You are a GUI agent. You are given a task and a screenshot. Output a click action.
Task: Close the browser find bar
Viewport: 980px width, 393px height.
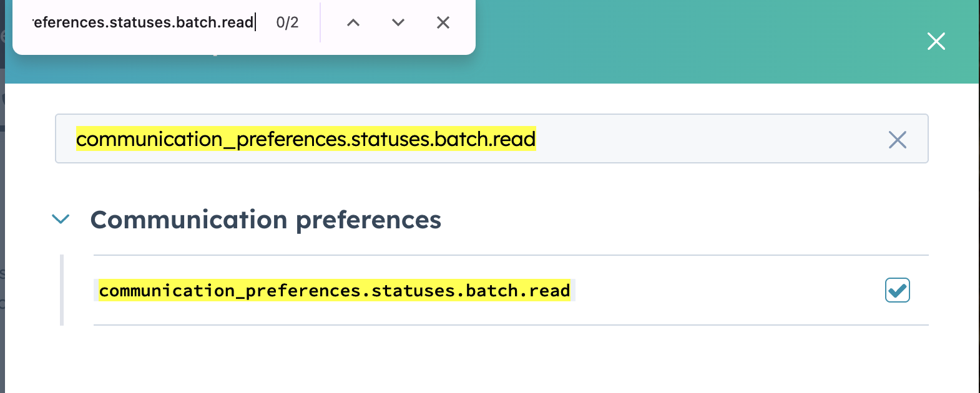(443, 23)
